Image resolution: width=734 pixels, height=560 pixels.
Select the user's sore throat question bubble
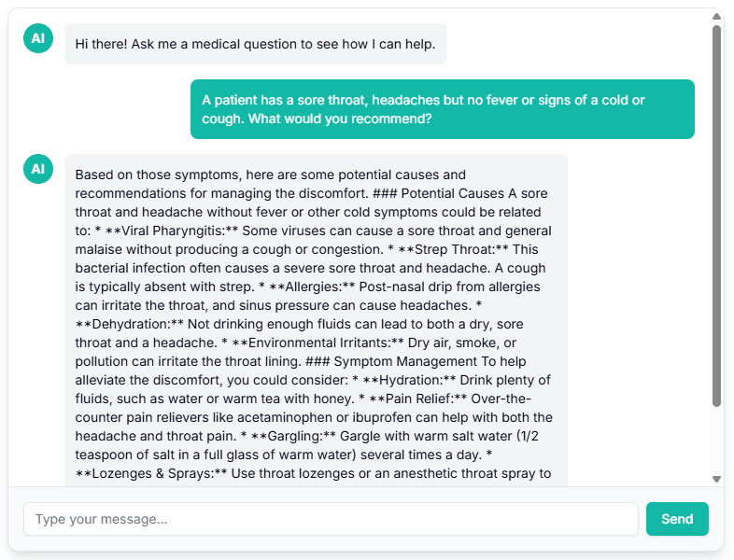pyautogui.click(x=443, y=109)
